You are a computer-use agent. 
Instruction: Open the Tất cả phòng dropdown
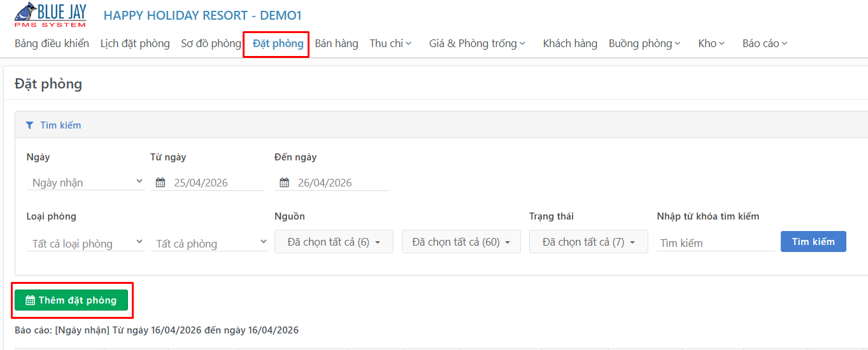tap(210, 244)
